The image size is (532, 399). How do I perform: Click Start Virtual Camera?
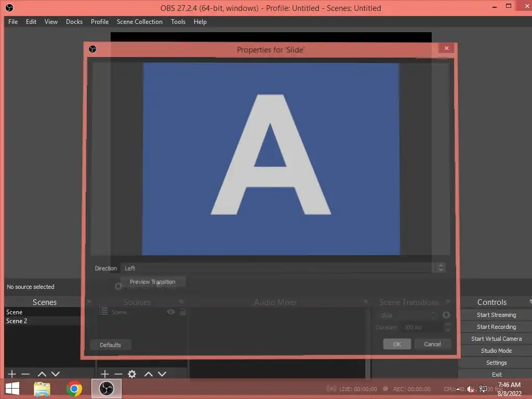(x=496, y=339)
